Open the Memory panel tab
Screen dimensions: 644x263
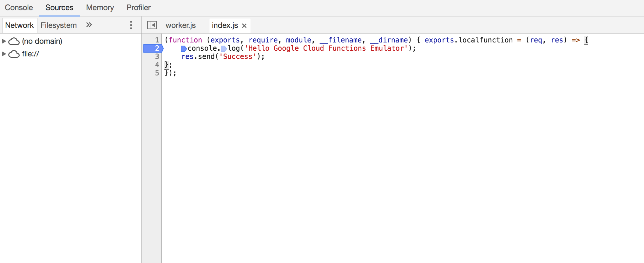point(100,8)
